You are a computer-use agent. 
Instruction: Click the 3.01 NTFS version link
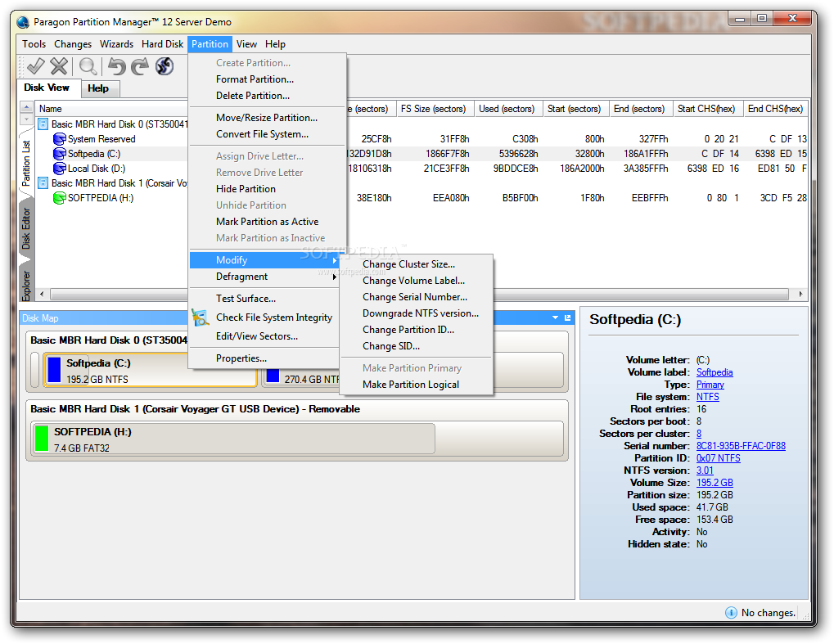pyautogui.click(x=705, y=470)
